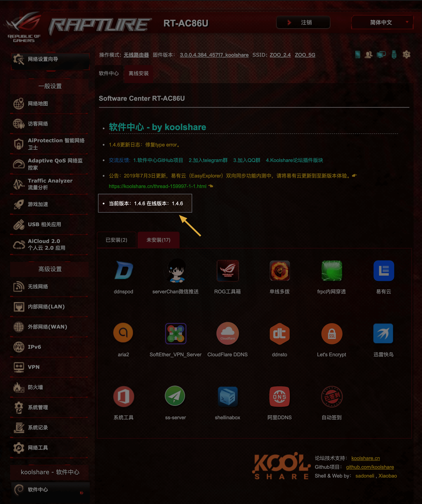The width and height of the screenshot is (422, 504).
Task: Open 系统记录 in sidebar
Action: pyautogui.click(x=49, y=428)
